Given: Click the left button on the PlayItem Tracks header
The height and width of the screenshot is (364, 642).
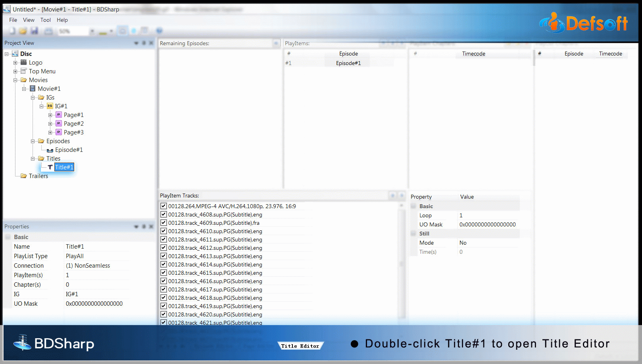Looking at the screenshot, I should coord(392,195).
